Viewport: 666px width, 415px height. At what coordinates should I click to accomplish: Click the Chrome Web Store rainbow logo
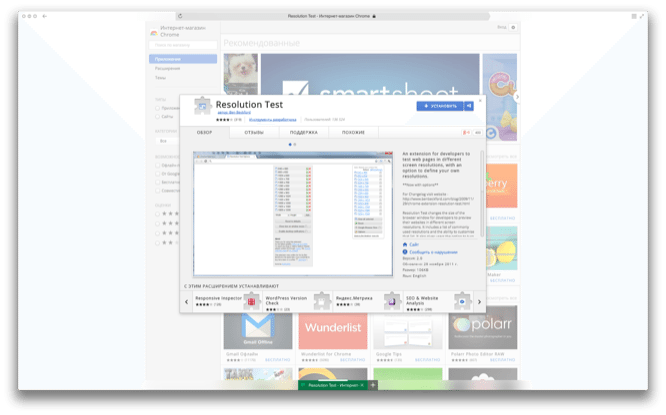[x=154, y=32]
